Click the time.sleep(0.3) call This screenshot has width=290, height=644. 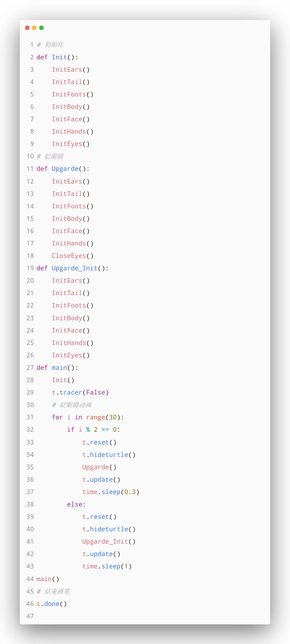pyautogui.click(x=111, y=492)
